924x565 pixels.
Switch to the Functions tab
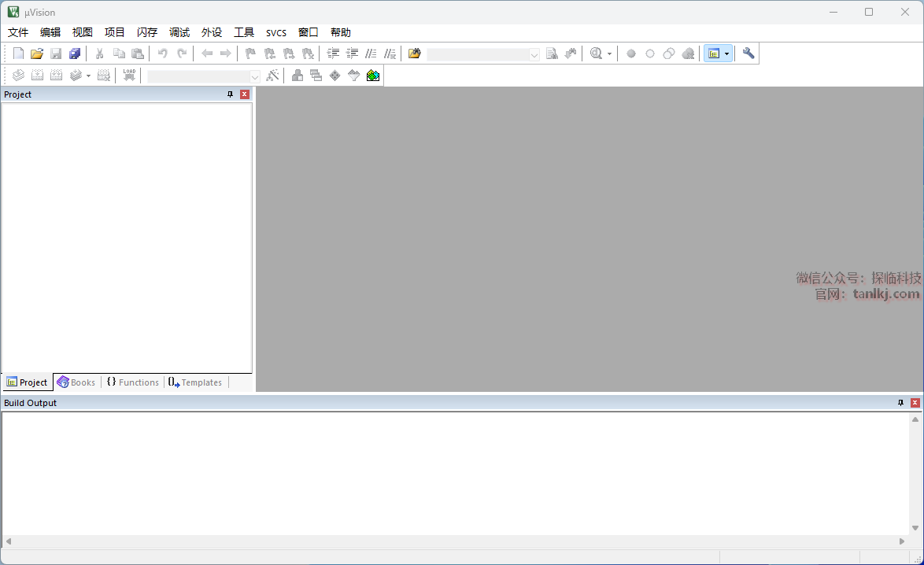tap(133, 382)
